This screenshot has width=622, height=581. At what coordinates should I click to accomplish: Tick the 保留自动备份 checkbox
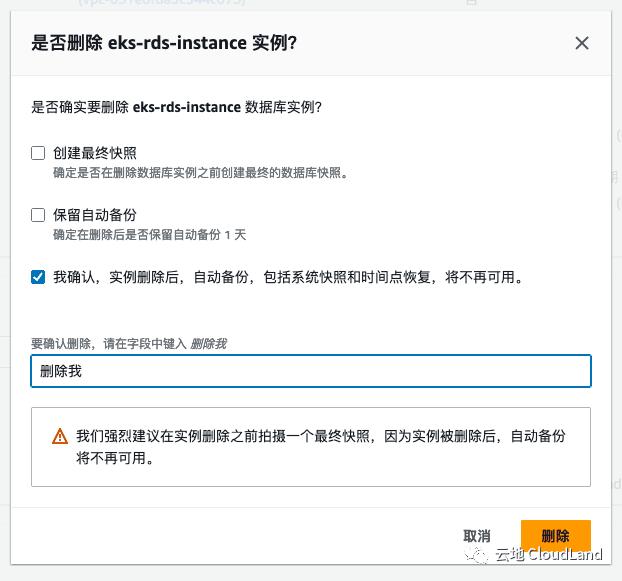(x=38, y=215)
